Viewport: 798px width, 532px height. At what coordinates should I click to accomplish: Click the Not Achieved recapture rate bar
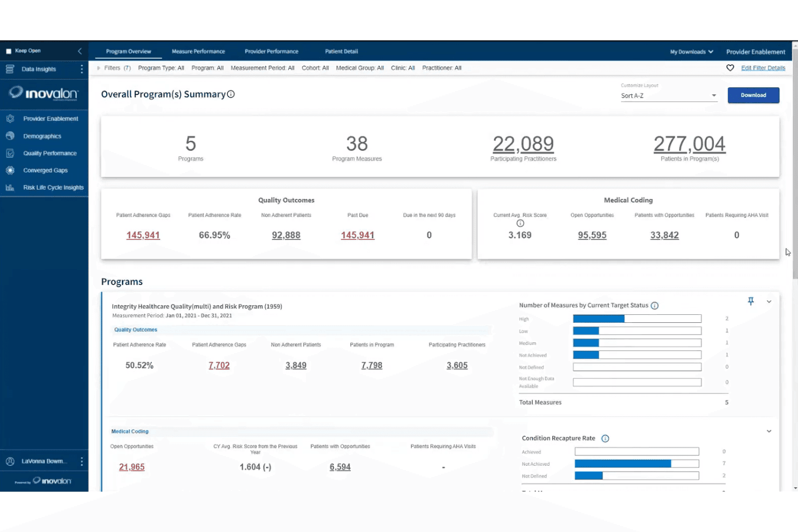[637, 464]
